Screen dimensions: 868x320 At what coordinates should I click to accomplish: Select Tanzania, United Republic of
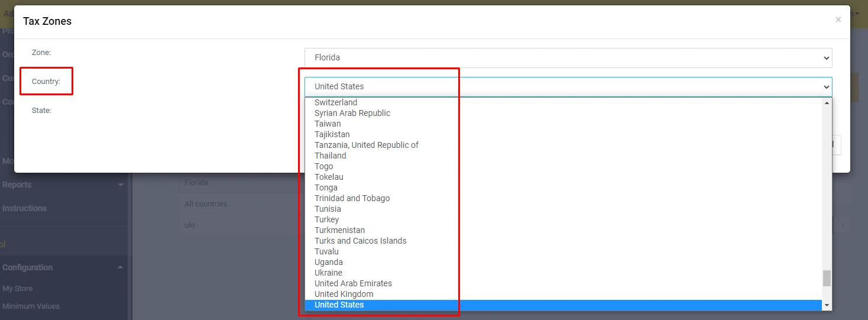click(x=367, y=145)
